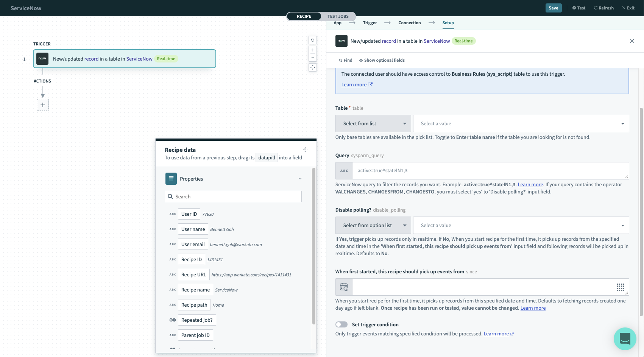Screen dimensions: 644x357
Task: Open the chat support bubble
Action: [625, 338]
